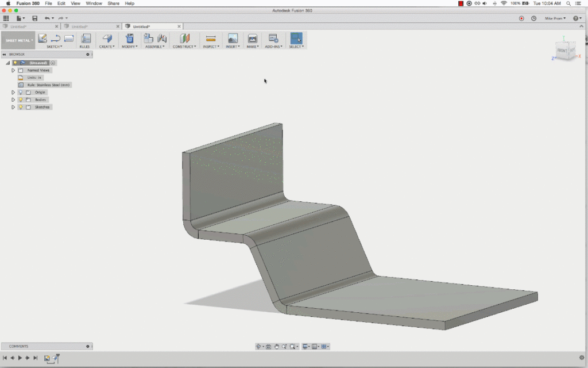Click the Insert image icon
This screenshot has height=368, width=588.
click(x=233, y=39)
